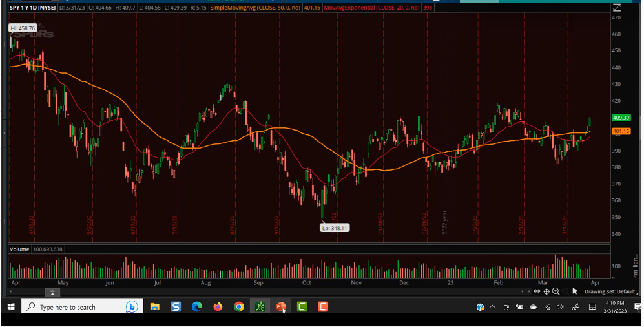Click the SimpleMovingAvg (CLOSE, 50, 0, no) study label
644x327 pixels.
(x=255, y=8)
